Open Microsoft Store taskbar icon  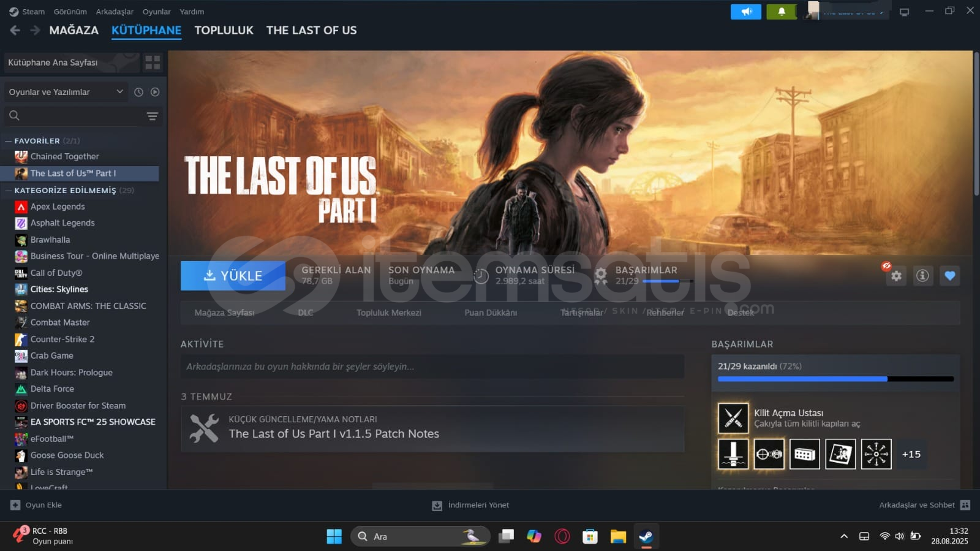pyautogui.click(x=590, y=537)
